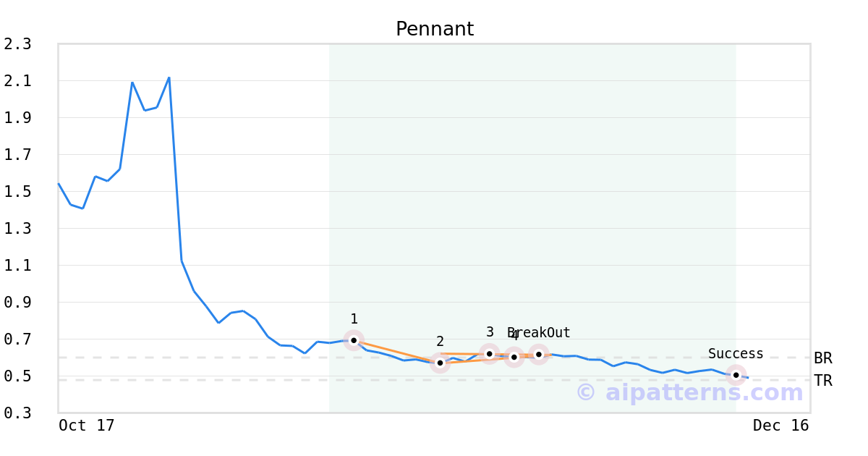868x456 pixels.
Task: Select the 0.3 y-axis label
Action: pos(18,413)
